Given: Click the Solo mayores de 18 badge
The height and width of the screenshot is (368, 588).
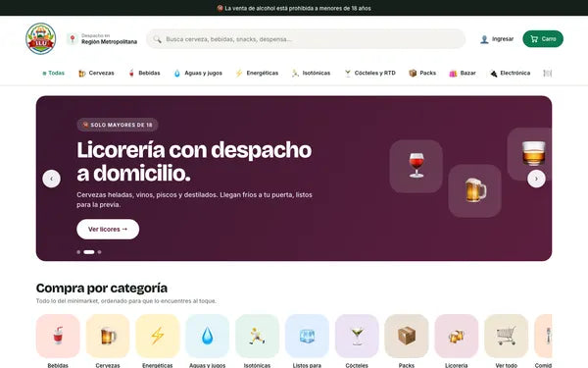Looking at the screenshot, I should 118,125.
